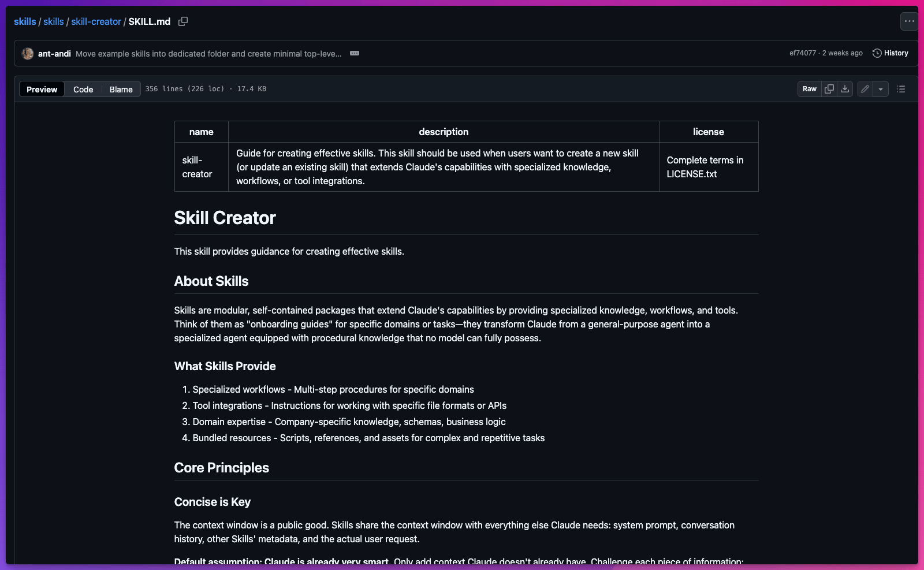The image size is (924, 570).
Task: Click the "Tool integrations" list item
Action: [x=349, y=405]
